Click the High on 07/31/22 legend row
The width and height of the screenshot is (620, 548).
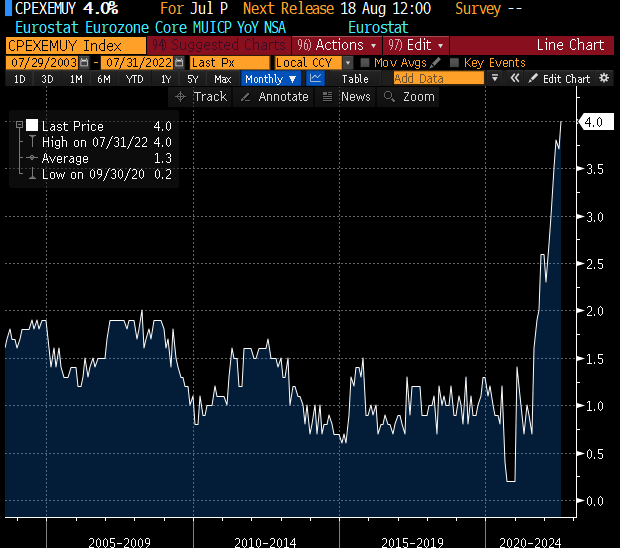[107, 142]
